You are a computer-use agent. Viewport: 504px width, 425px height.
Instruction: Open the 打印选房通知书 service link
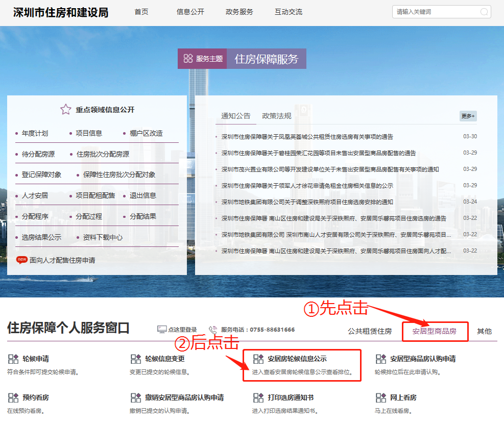291,397
